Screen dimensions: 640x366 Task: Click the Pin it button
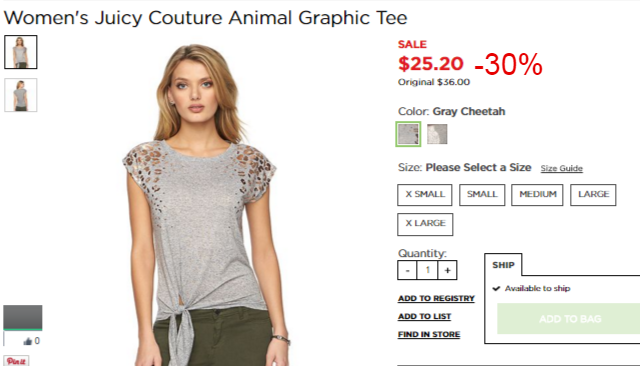coord(16,361)
